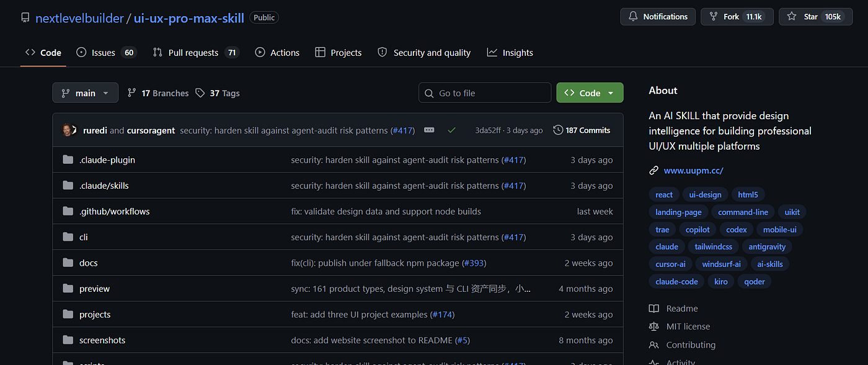Expand the green Code dropdown button

pos(590,93)
